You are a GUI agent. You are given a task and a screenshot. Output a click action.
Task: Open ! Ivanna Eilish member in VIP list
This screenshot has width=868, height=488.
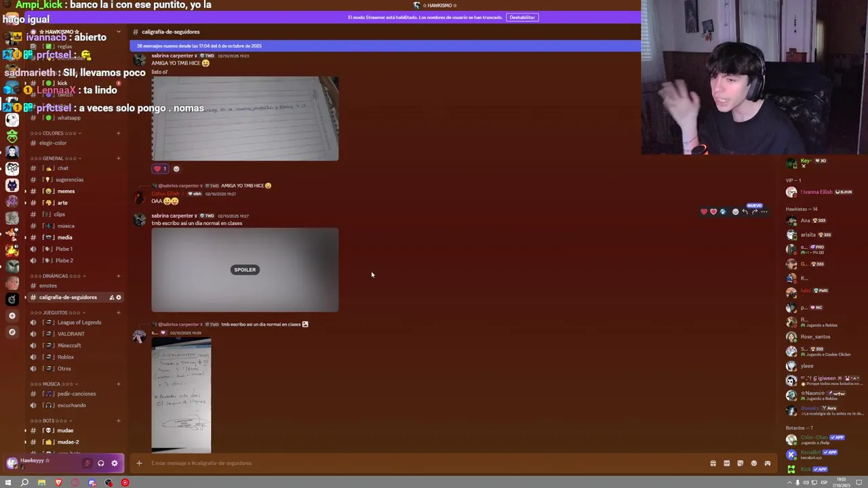click(825, 192)
